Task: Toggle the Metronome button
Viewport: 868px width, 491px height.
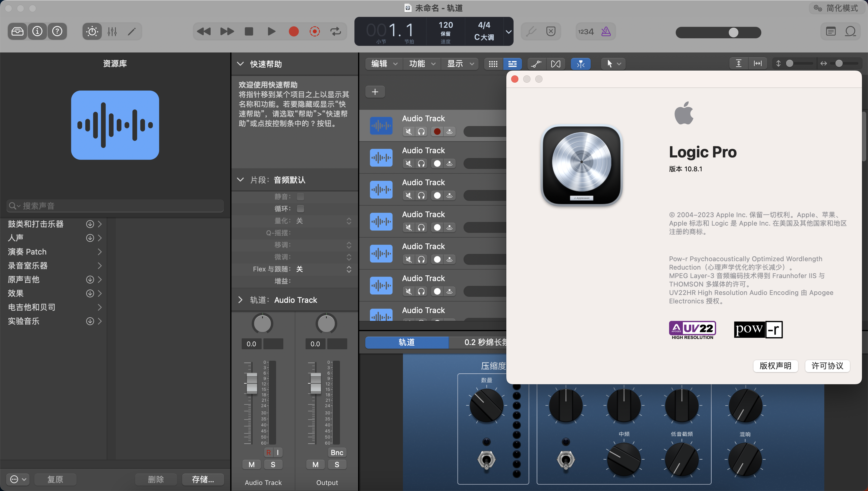Action: (x=606, y=31)
